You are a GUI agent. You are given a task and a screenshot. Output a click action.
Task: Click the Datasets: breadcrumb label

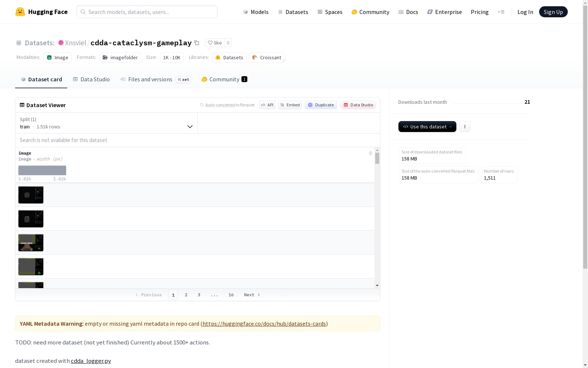coord(40,43)
